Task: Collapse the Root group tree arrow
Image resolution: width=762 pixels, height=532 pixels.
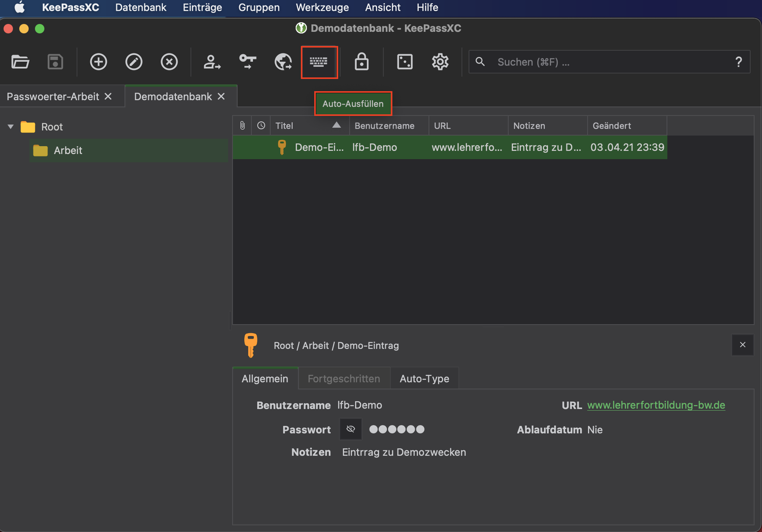Action: pyautogui.click(x=11, y=127)
